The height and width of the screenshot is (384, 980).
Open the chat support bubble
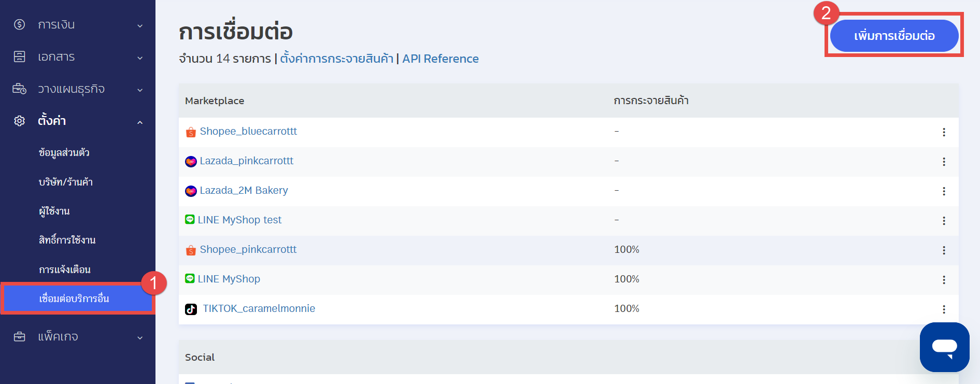point(944,347)
